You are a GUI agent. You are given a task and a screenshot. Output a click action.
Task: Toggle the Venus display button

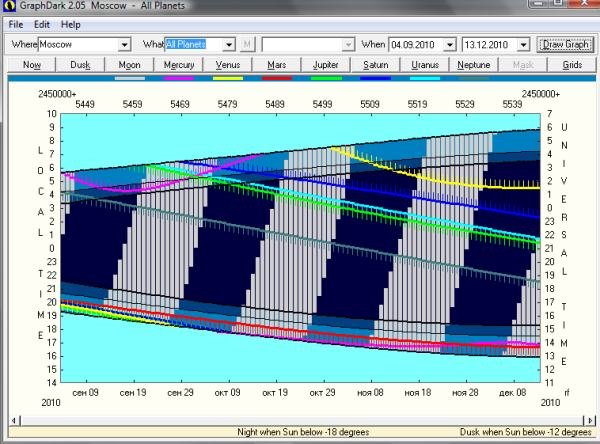tap(228, 65)
